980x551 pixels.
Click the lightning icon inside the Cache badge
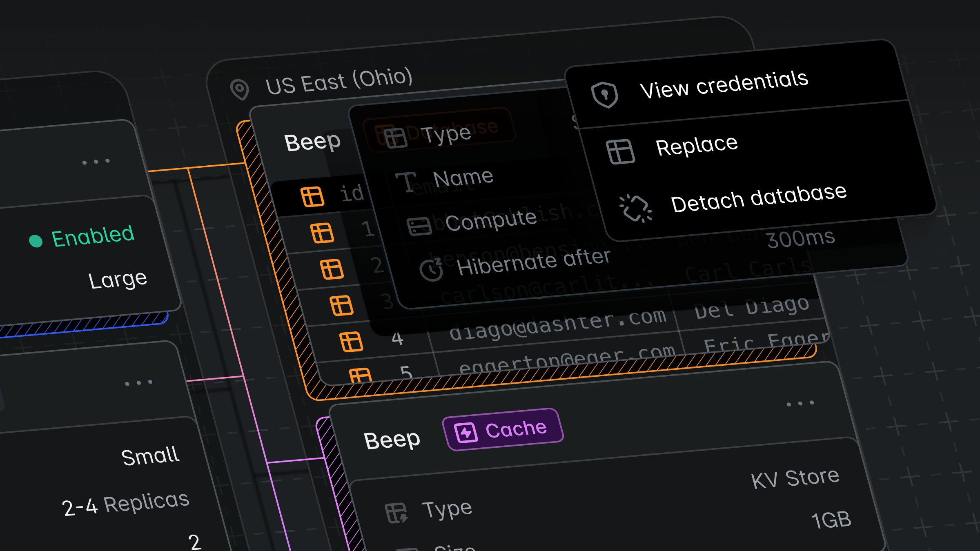(x=466, y=433)
